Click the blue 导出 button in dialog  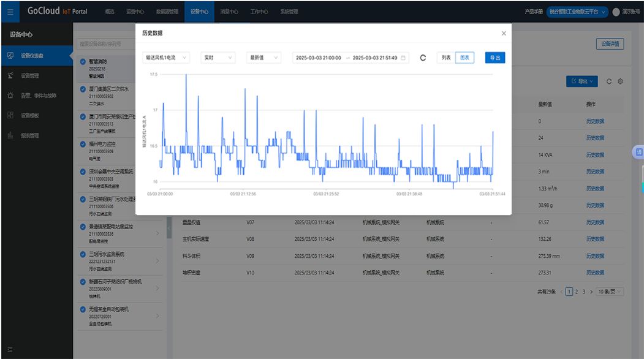[494, 58]
